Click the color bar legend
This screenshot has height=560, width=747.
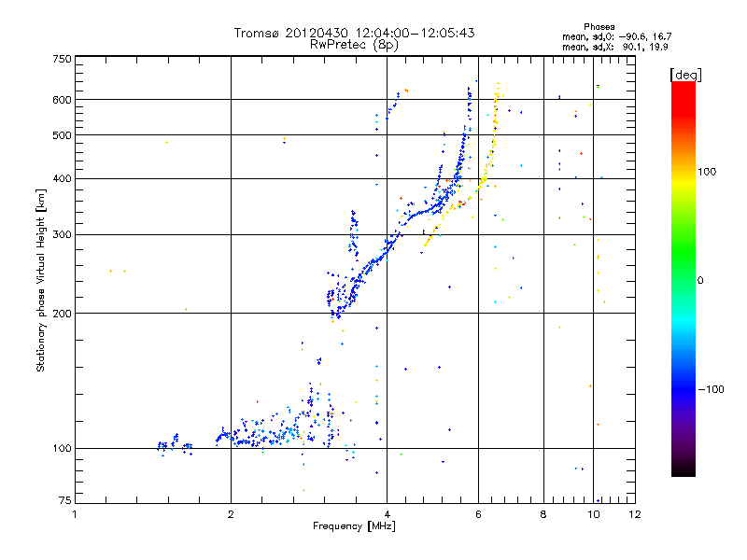[x=684, y=278]
